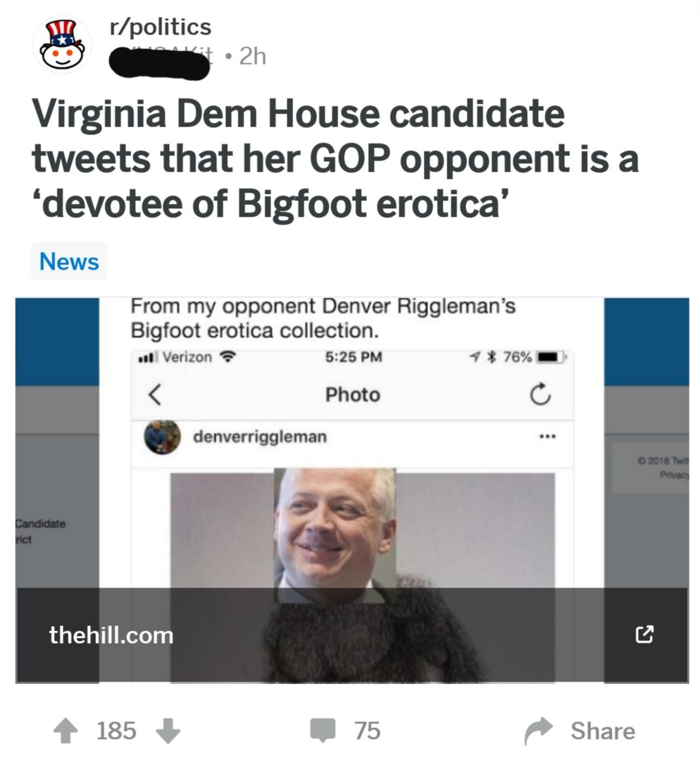Open the article preview image
This screenshot has height=773, width=700.
(x=352, y=490)
